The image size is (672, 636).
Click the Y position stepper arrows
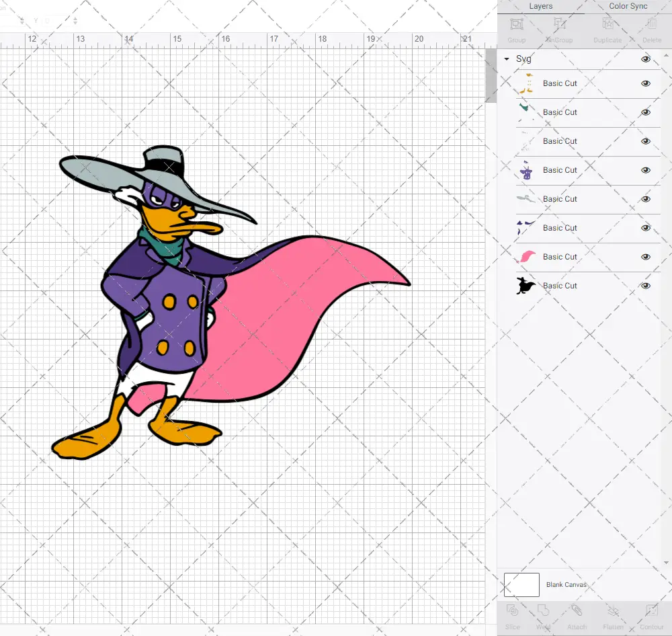coord(75,20)
